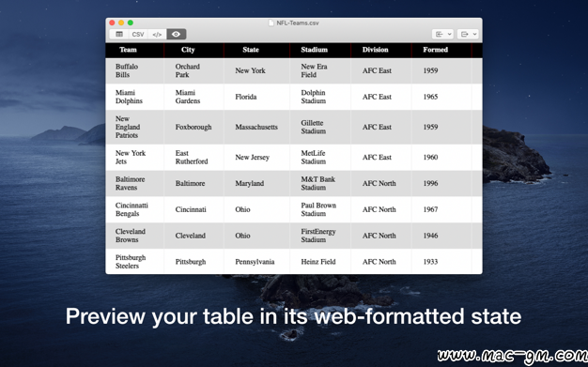The height and width of the screenshot is (367, 588).
Task: Click the City column header
Action: point(193,50)
